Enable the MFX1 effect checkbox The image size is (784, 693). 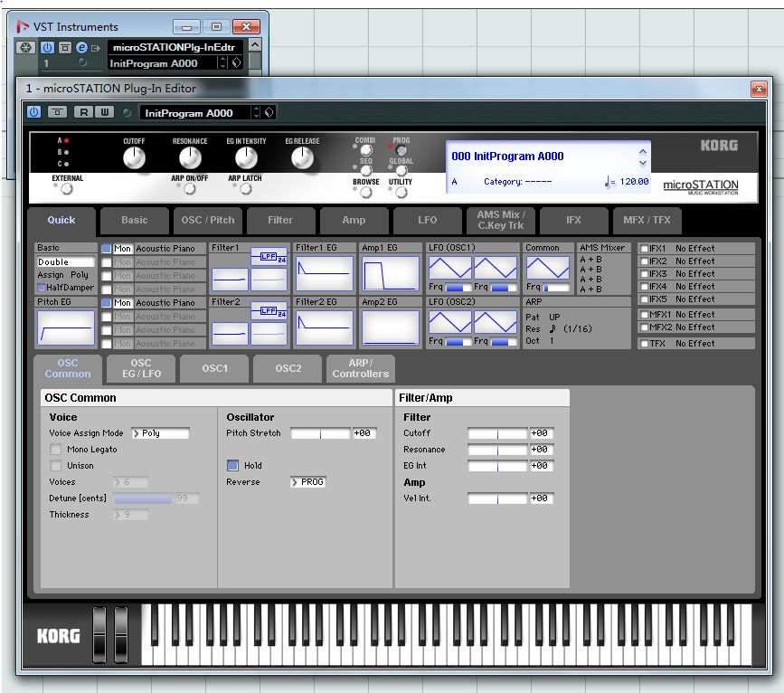click(645, 315)
